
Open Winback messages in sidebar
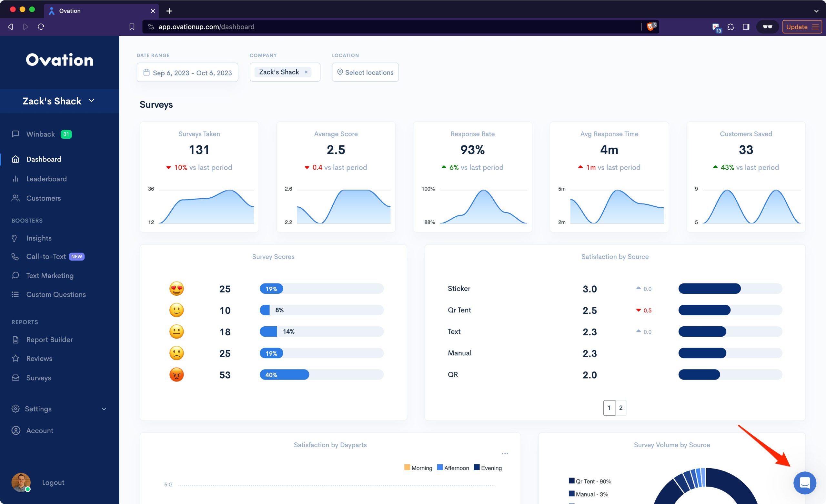pyautogui.click(x=41, y=134)
